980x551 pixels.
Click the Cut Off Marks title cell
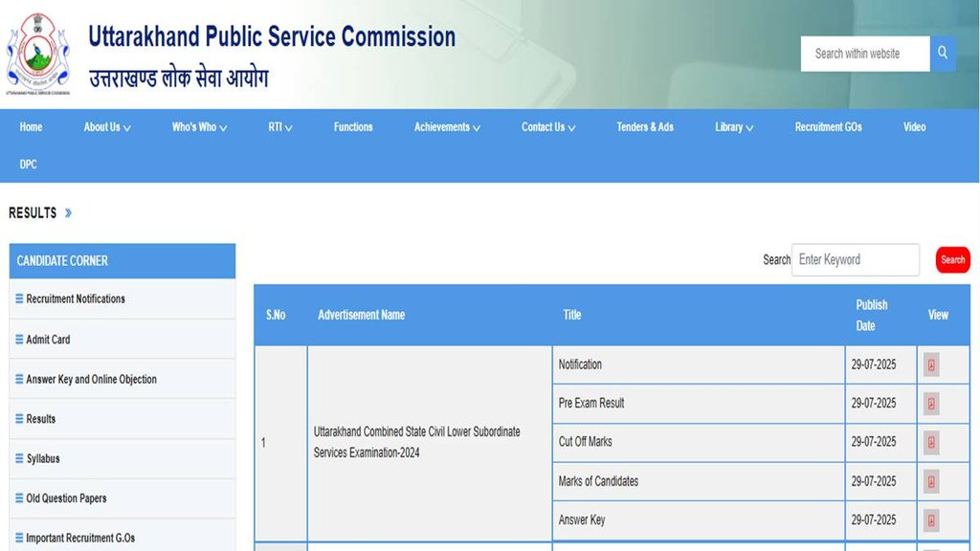point(698,442)
